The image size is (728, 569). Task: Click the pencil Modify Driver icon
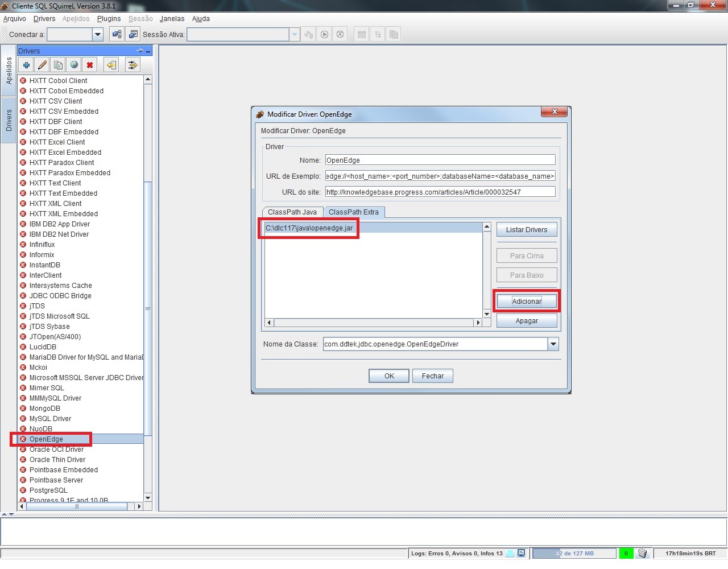42,65
